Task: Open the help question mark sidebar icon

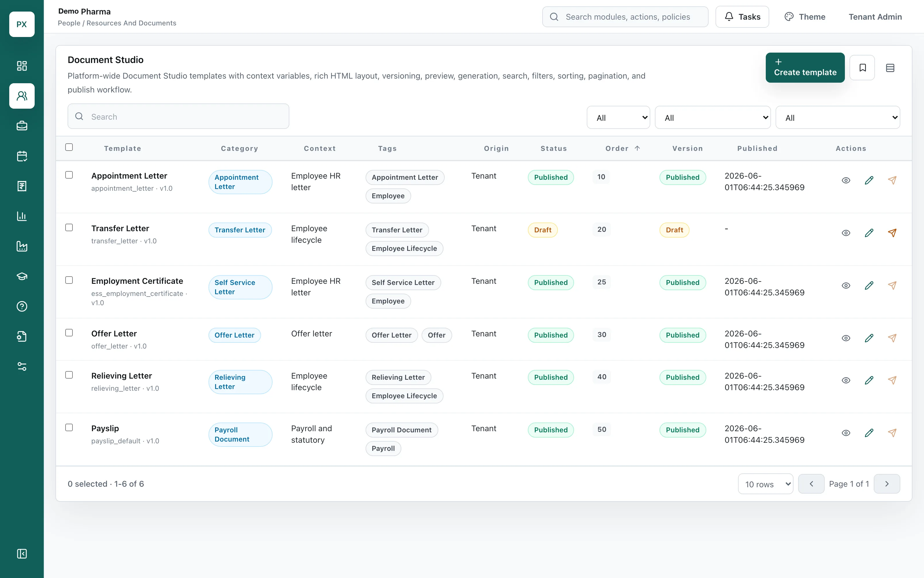Action: click(22, 306)
